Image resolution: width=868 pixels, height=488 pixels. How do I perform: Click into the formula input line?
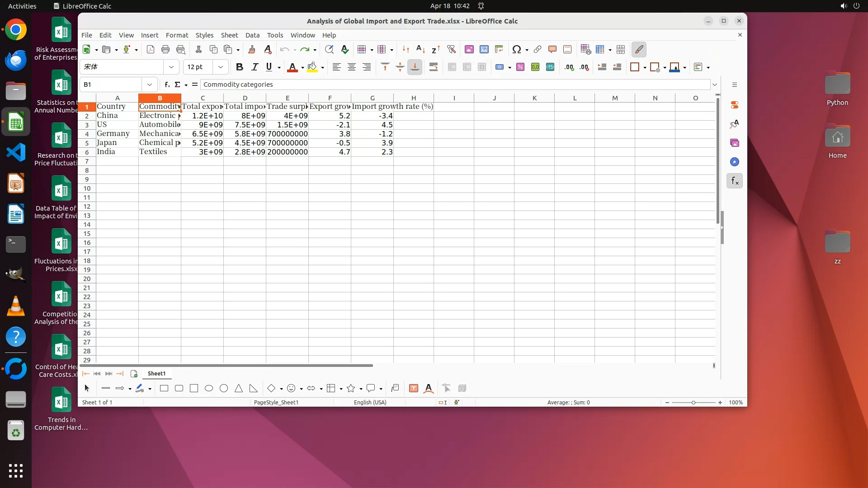(452, 84)
